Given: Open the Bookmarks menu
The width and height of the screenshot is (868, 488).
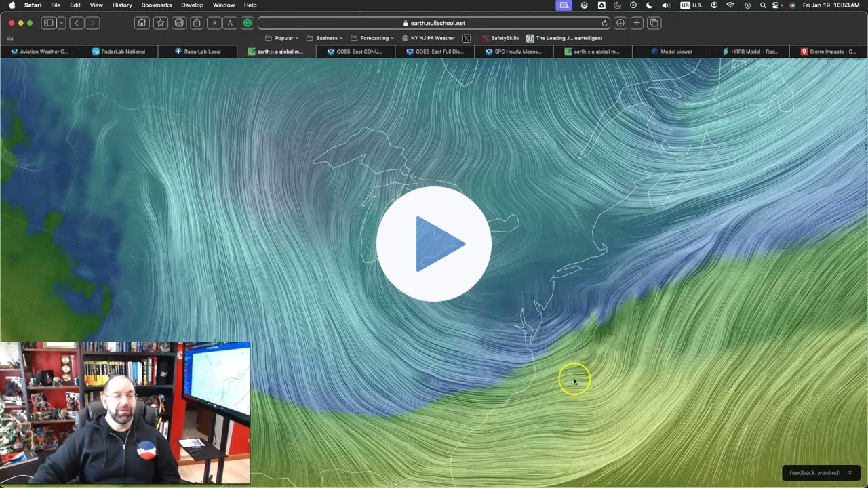Looking at the screenshot, I should (x=156, y=5).
